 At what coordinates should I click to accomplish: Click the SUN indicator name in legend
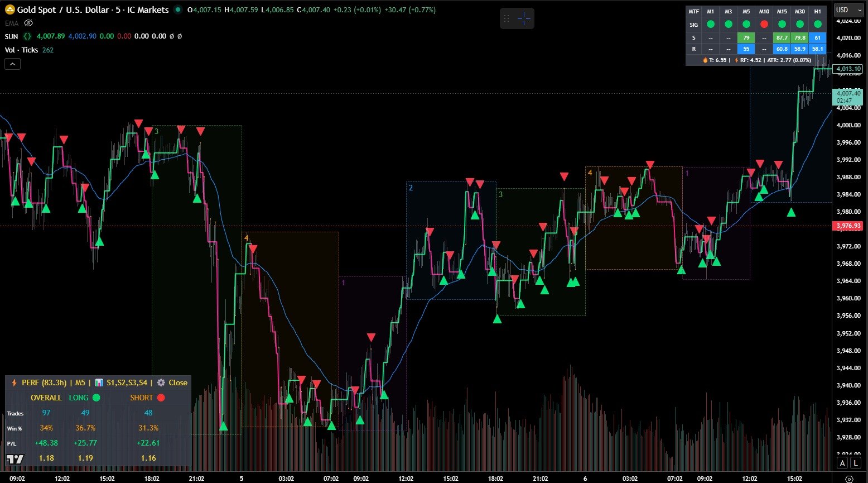(x=11, y=36)
